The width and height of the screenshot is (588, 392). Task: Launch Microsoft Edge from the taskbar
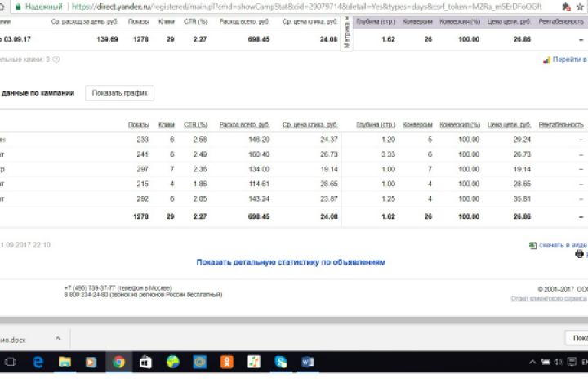pos(38,362)
